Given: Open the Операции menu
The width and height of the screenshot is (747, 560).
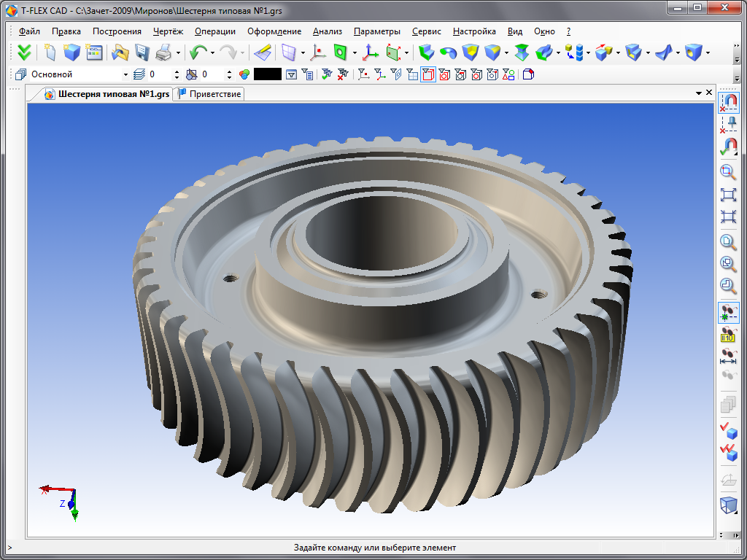Looking at the screenshot, I should point(214,31).
